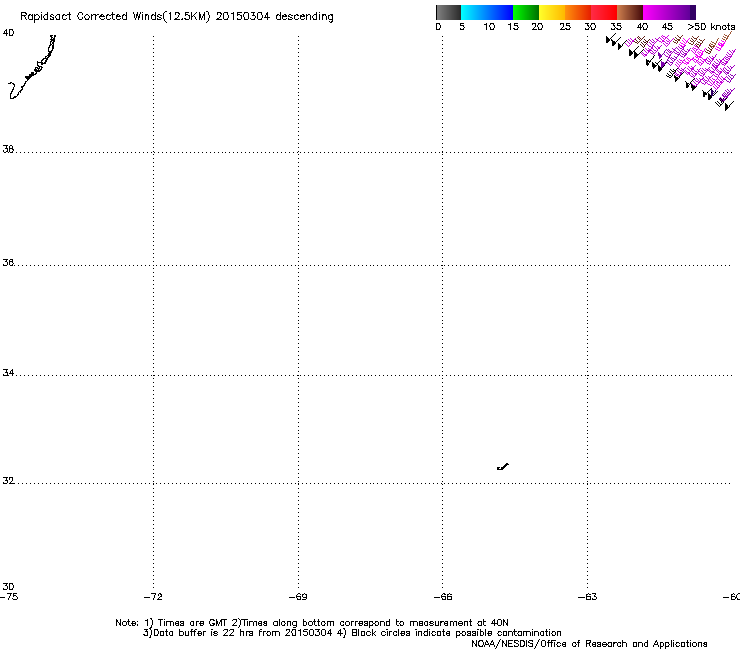Image resolution: width=740 pixels, height=650 pixels.
Task: Click the latitude label '30'
Action: pyautogui.click(x=8, y=586)
